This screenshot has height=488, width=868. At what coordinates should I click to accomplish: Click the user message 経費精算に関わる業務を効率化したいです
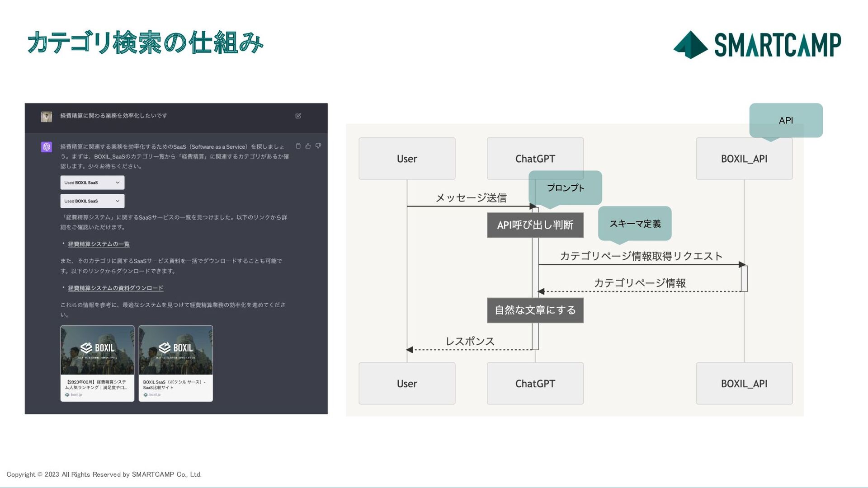113,116
